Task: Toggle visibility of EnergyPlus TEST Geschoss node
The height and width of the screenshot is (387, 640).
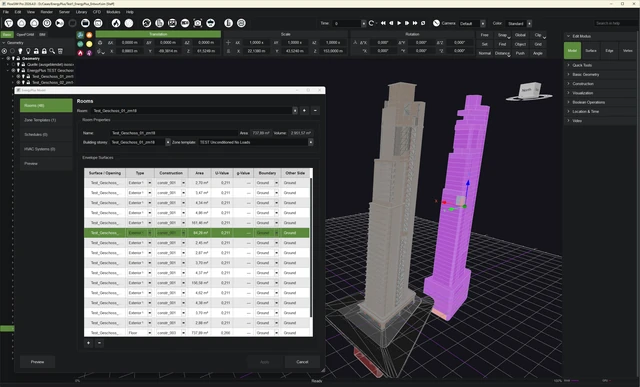Action: point(13,71)
